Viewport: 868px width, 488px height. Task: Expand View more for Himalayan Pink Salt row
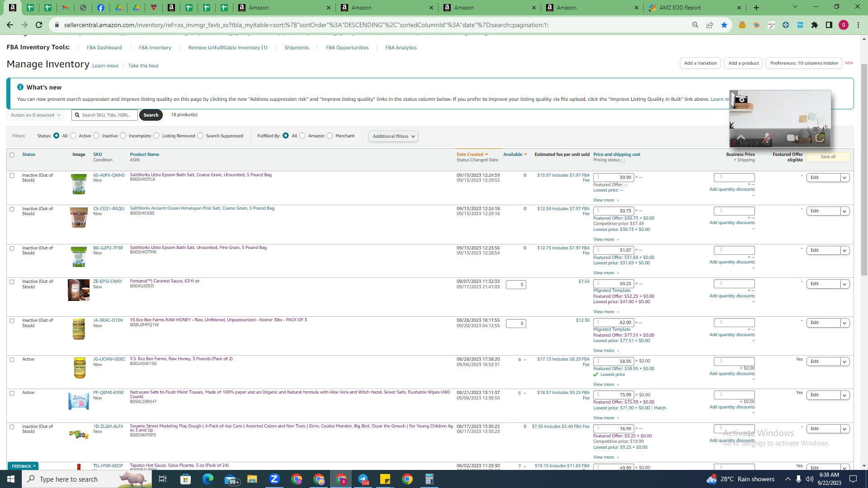pyautogui.click(x=606, y=239)
